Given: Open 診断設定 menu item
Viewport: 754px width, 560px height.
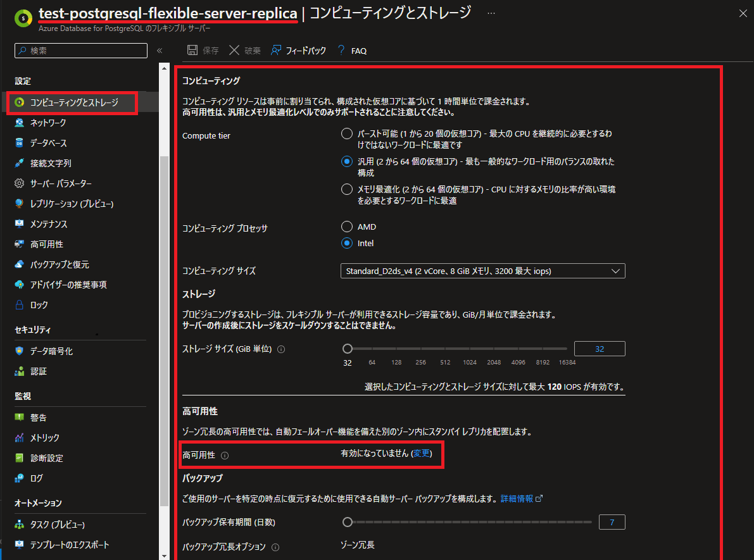Looking at the screenshot, I should coord(47,457).
